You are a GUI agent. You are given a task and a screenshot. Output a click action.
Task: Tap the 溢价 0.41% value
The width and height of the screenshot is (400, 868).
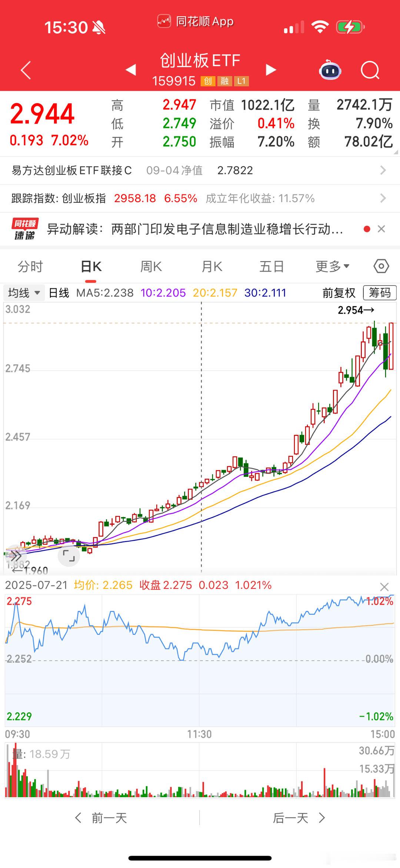(276, 123)
